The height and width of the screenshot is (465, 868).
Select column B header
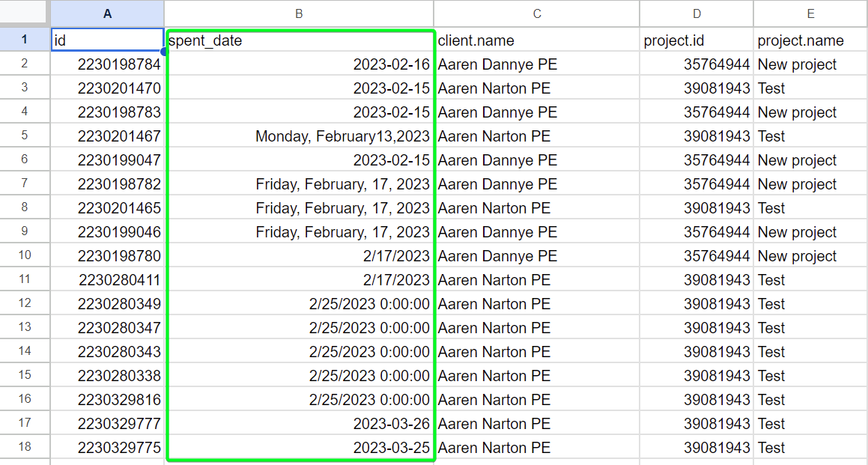(x=299, y=13)
